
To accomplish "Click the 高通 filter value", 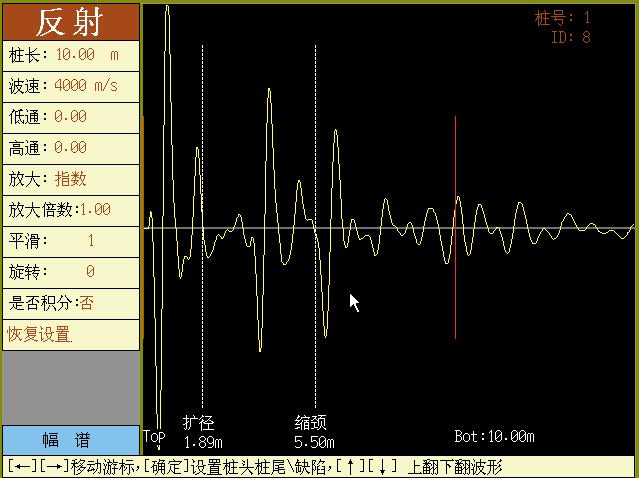I will (x=70, y=148).
